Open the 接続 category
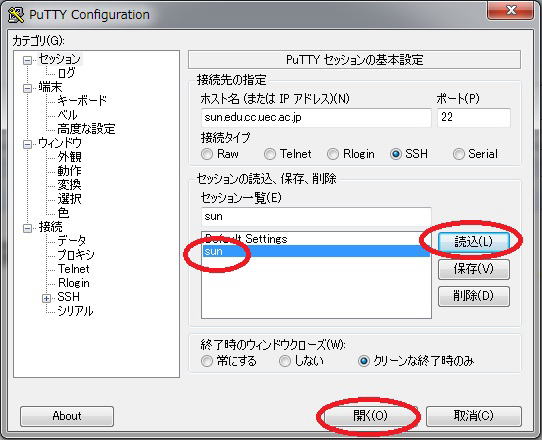 [50, 227]
